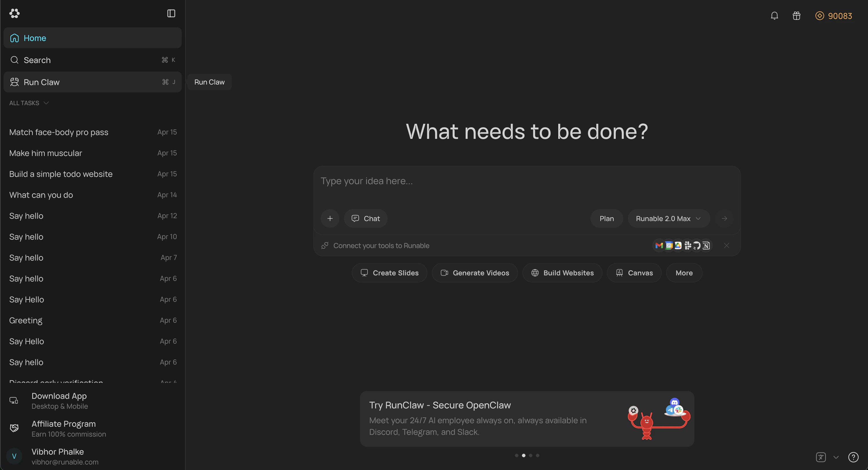The height and width of the screenshot is (470, 868).
Task: Go to first carousel dot
Action: 516,455
